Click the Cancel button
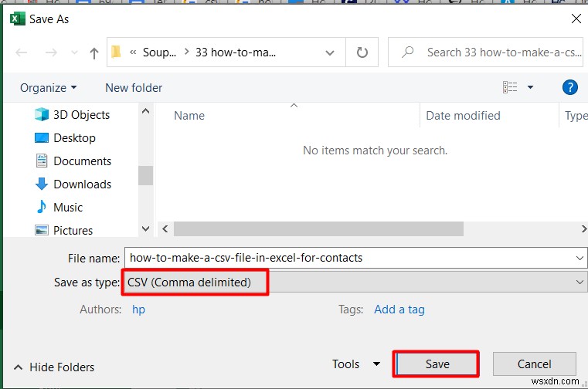Image resolution: width=588 pixels, height=389 pixels. (535, 364)
